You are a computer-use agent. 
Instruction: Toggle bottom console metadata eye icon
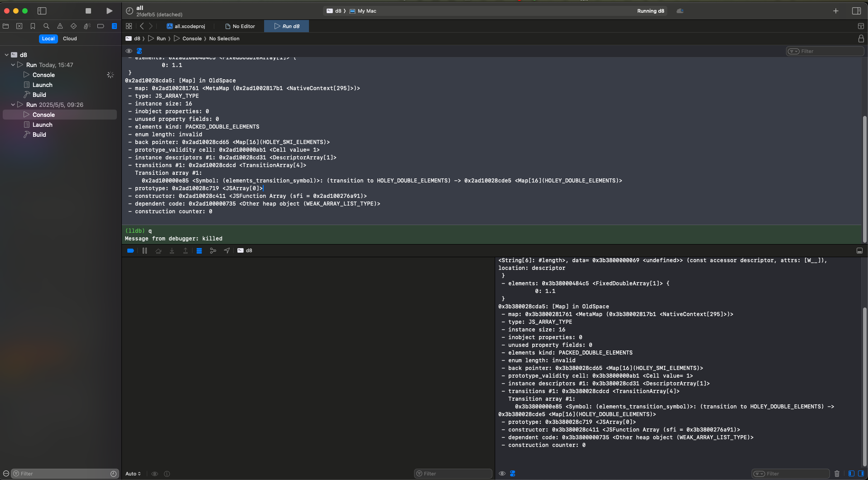coord(502,474)
